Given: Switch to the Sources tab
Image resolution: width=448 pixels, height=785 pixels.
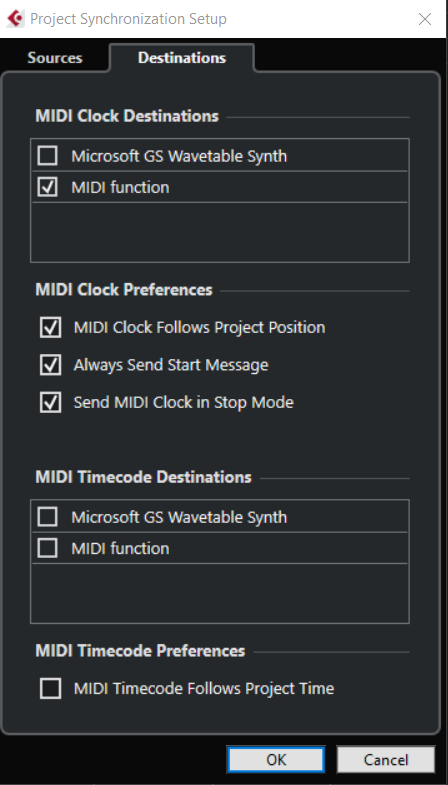Looking at the screenshot, I should 55,58.
